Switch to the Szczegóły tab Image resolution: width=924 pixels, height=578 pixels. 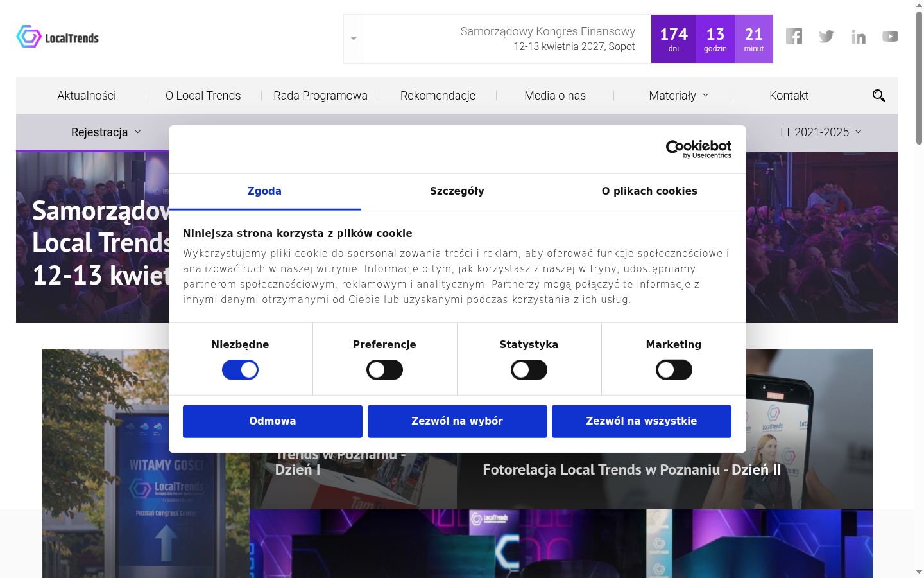point(457,191)
